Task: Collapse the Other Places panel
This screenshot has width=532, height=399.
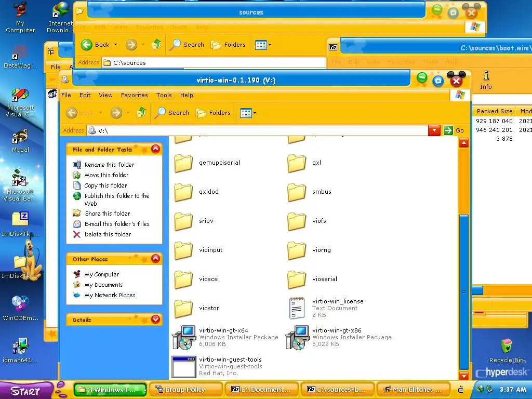Action: tap(155, 259)
